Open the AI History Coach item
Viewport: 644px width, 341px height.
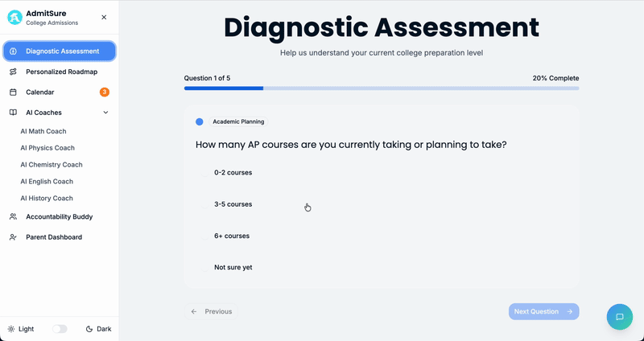[47, 198]
